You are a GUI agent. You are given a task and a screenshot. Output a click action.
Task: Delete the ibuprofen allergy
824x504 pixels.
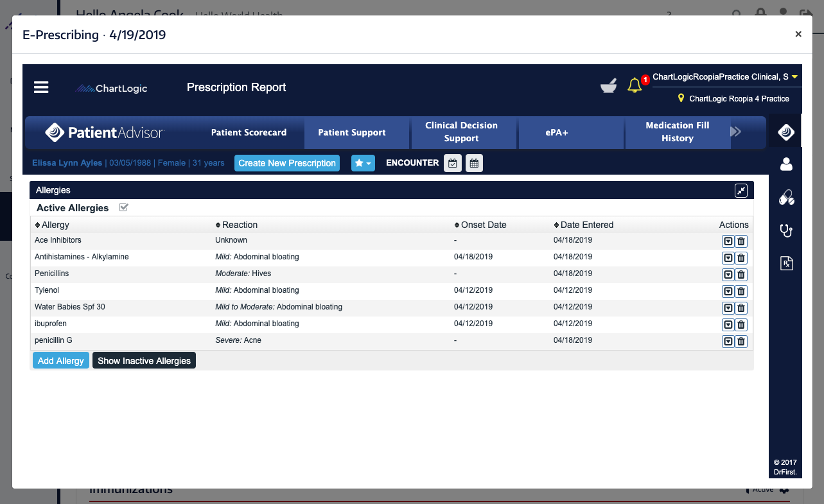(741, 325)
